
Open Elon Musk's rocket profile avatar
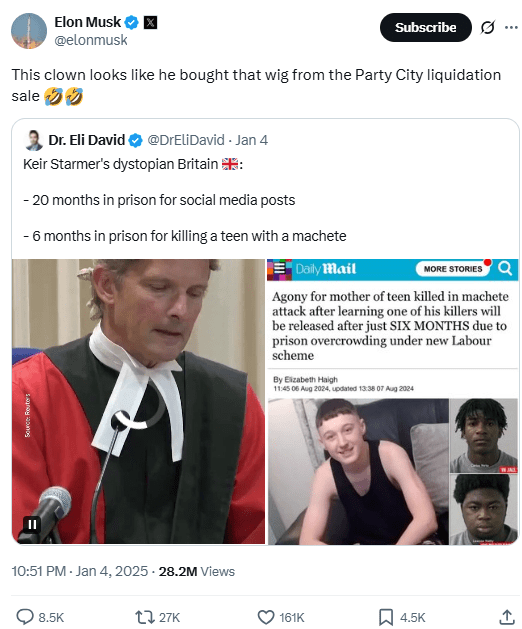(x=29, y=31)
